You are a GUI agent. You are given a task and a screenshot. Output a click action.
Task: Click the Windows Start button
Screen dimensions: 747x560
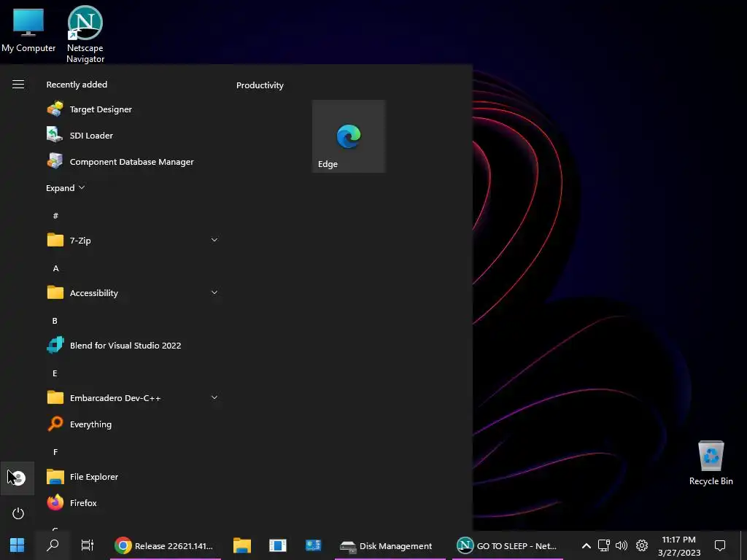coord(18,545)
